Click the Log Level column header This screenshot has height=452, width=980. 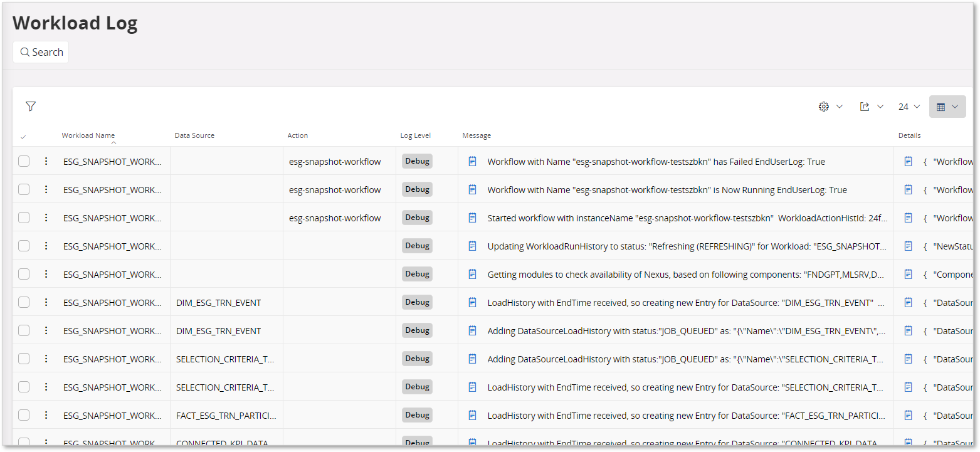pyautogui.click(x=415, y=135)
